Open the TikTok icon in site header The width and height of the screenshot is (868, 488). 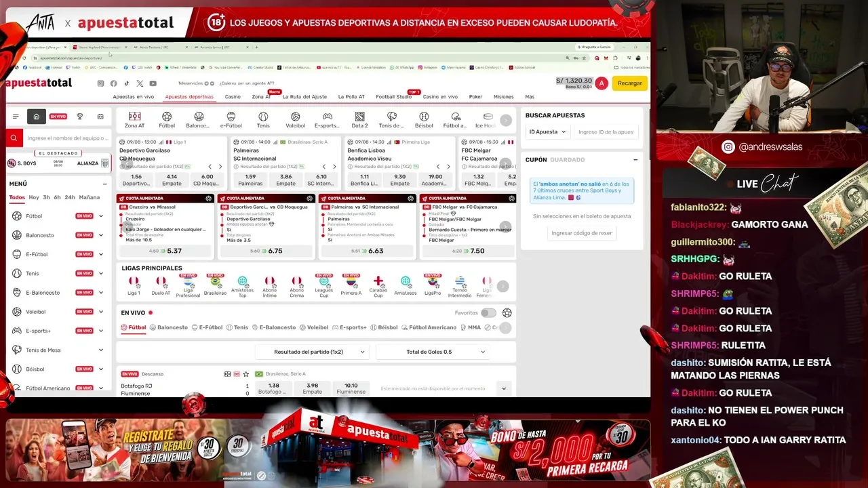tap(126, 83)
